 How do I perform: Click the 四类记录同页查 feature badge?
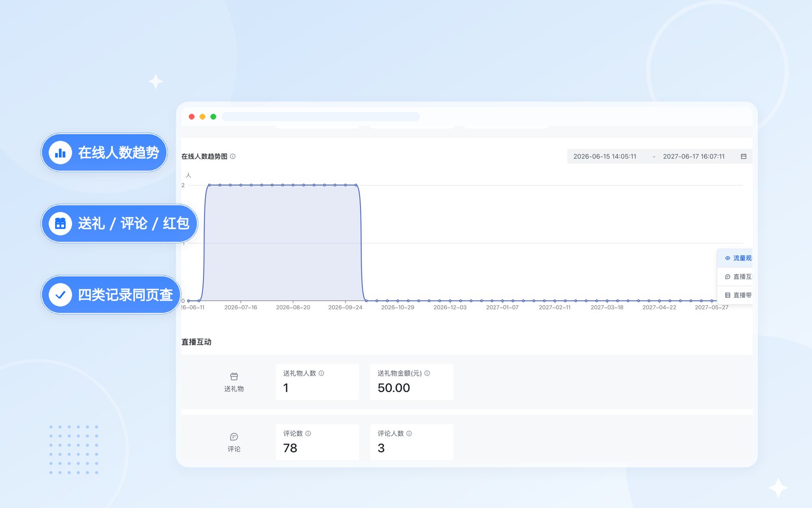pyautogui.click(x=111, y=295)
